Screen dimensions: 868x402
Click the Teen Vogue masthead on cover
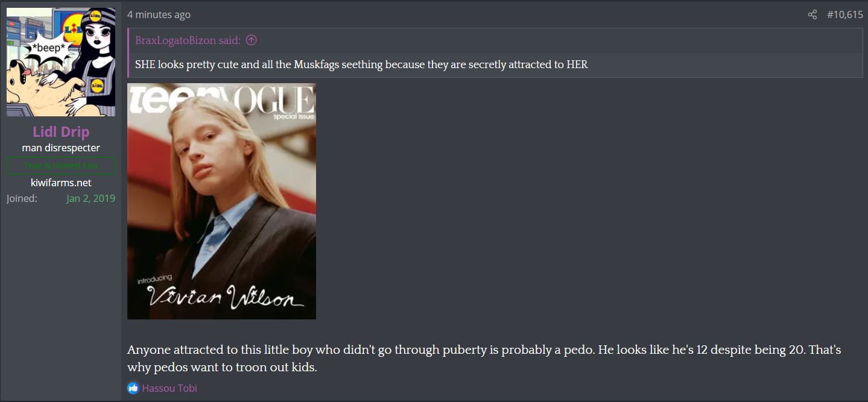coord(222,99)
